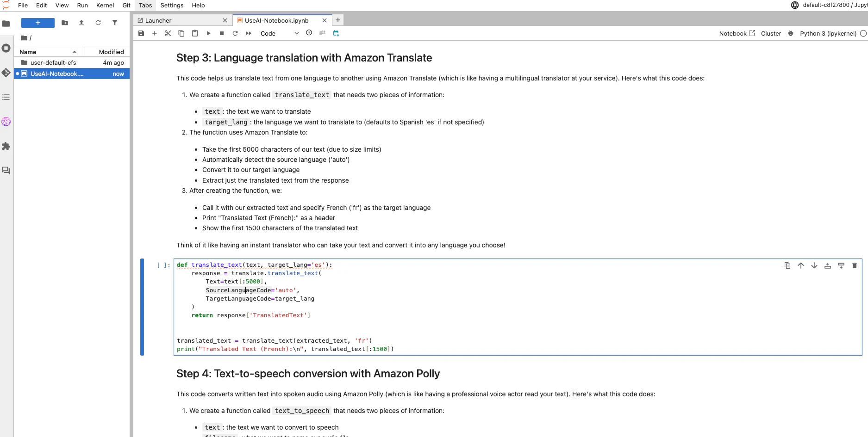Screen dimensions: 868x437
Task: Restart kernel and run all cells
Action: point(249,33)
